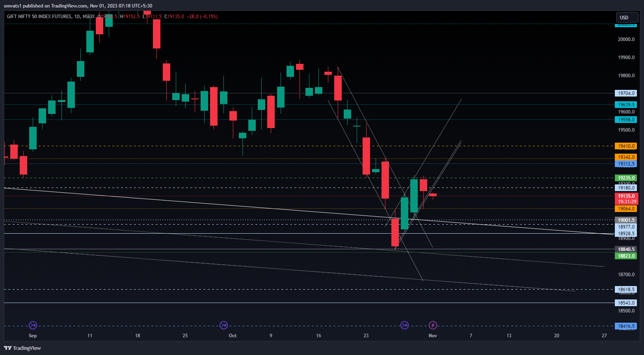Click the 19500.0 price axis tick
Image resolution: width=644 pixels, height=355 pixels.
coord(626,130)
